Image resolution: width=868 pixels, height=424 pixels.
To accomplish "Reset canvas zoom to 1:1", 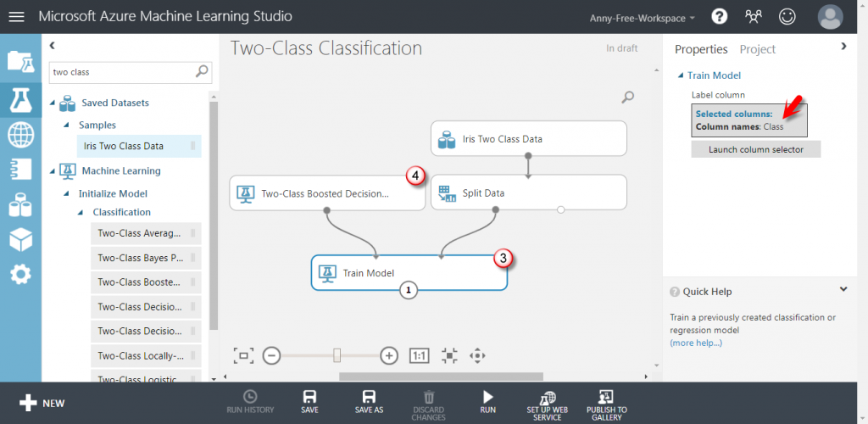I will pyautogui.click(x=419, y=355).
